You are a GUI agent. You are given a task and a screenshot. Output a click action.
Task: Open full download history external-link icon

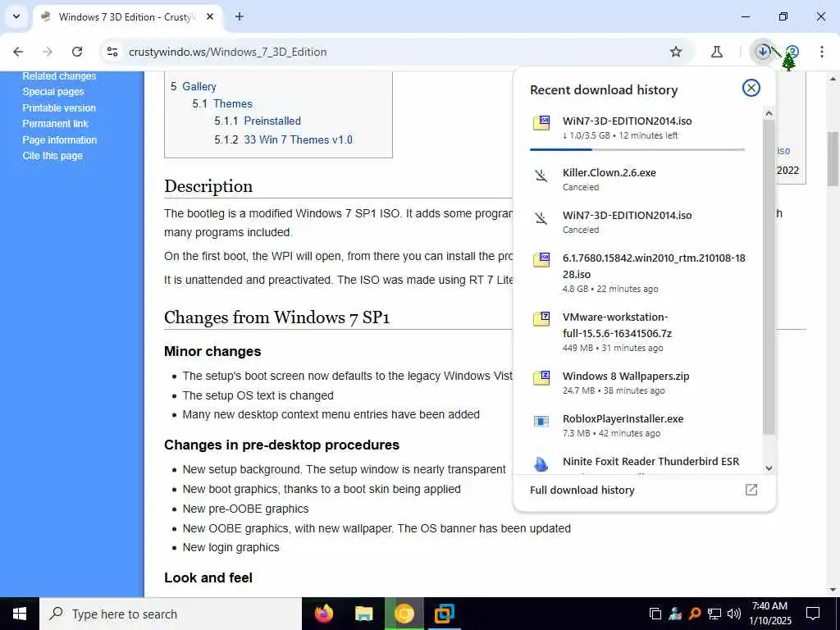point(751,490)
